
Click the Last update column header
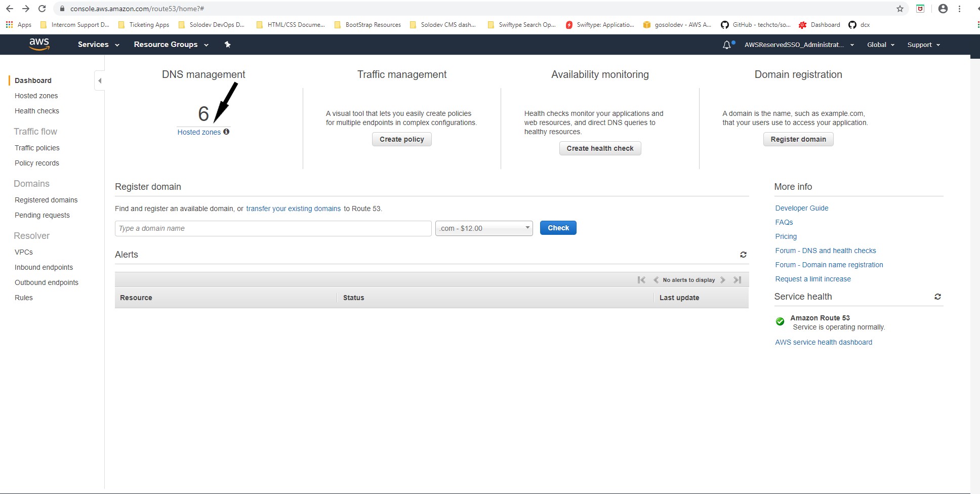(x=701, y=298)
